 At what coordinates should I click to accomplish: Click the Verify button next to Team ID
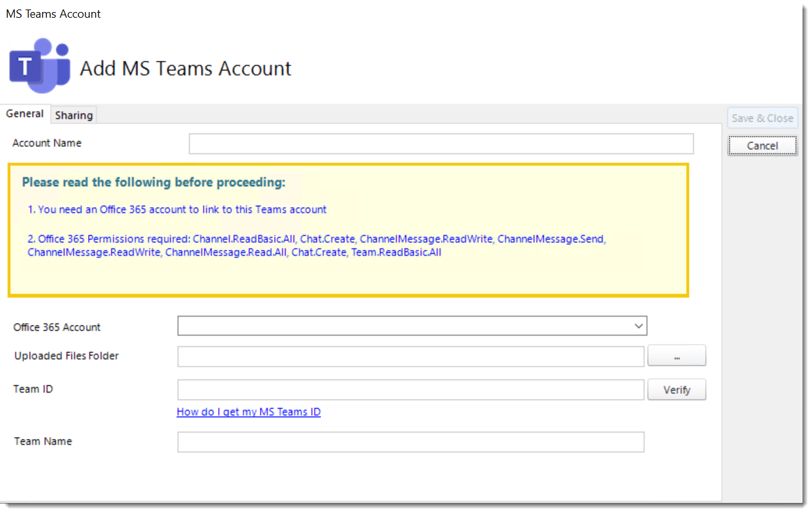point(677,389)
